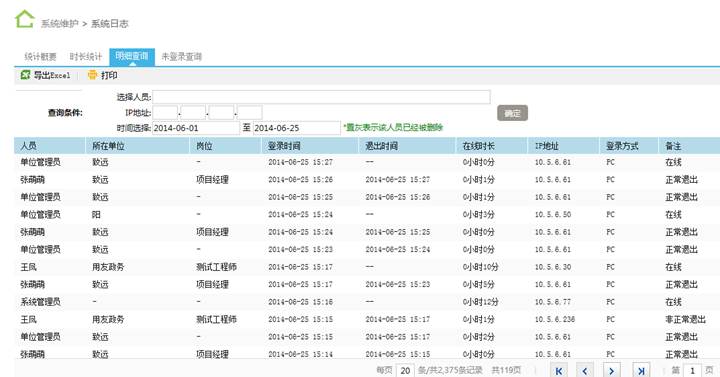Click the green home icon
720x377 pixels.
pos(25,19)
